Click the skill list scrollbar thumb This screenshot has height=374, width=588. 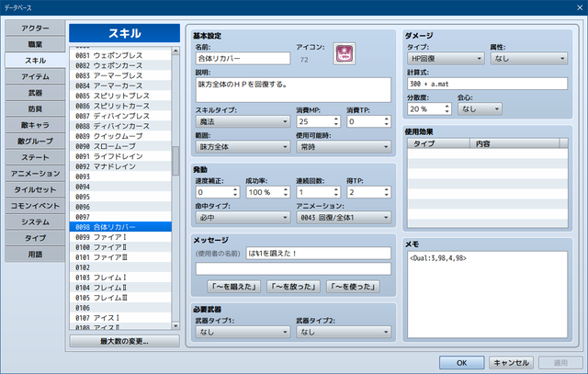[x=175, y=161]
